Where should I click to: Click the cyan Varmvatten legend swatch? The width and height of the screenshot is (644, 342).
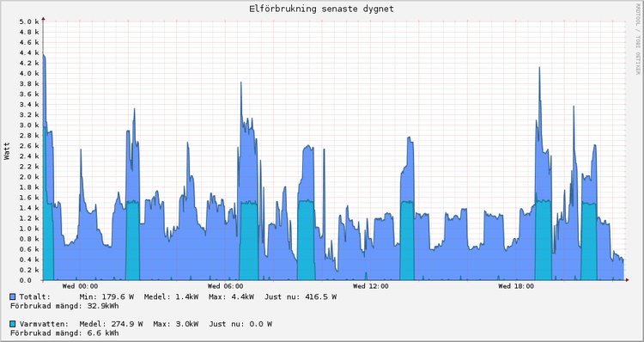coord(13,324)
